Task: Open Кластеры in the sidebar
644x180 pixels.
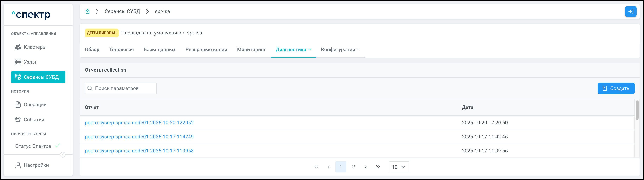Action: point(35,47)
